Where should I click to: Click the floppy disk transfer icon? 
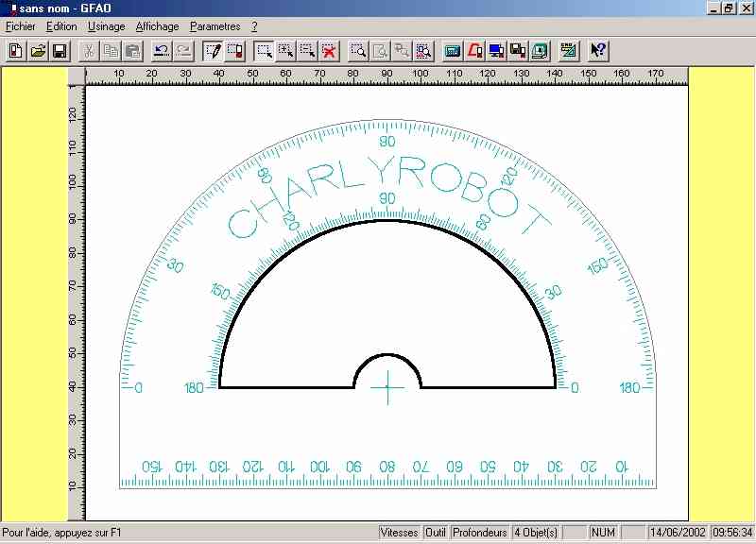click(518, 51)
